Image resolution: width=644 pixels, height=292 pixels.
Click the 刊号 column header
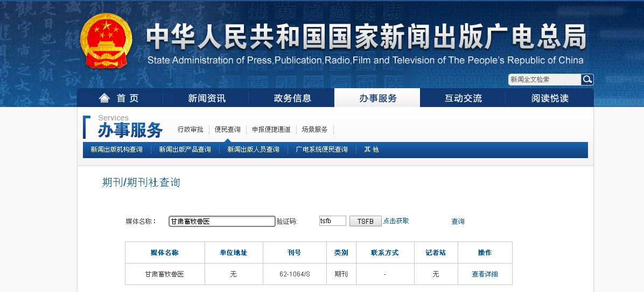tap(295, 253)
